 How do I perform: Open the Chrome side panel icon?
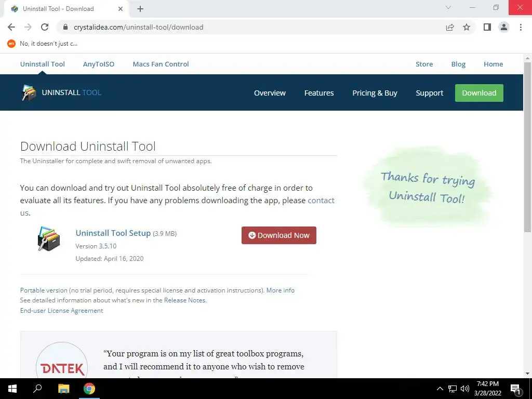(487, 27)
